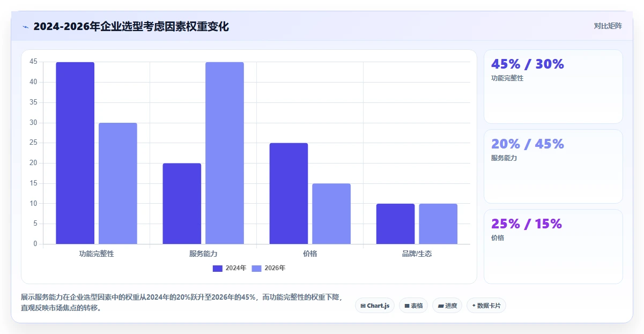The width and height of the screenshot is (644, 334).
Task: Click the 2024年 bar for 功能完整性
Action: [75, 153]
